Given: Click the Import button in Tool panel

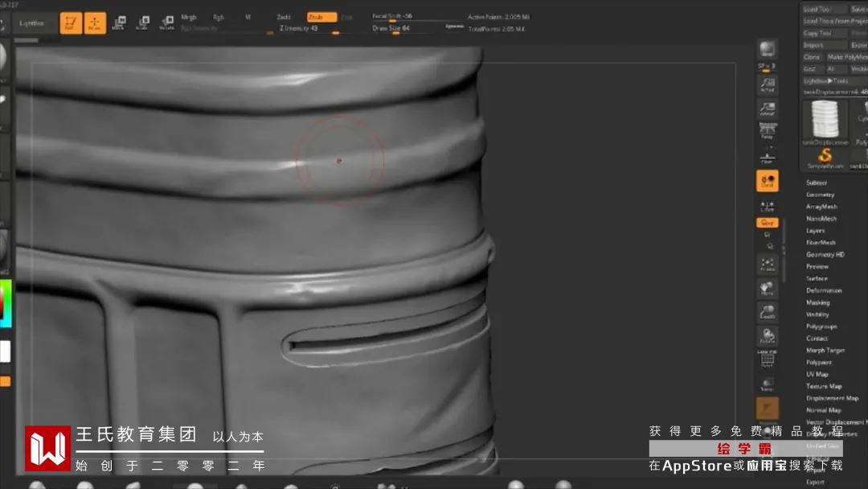Looking at the screenshot, I should (x=825, y=45).
